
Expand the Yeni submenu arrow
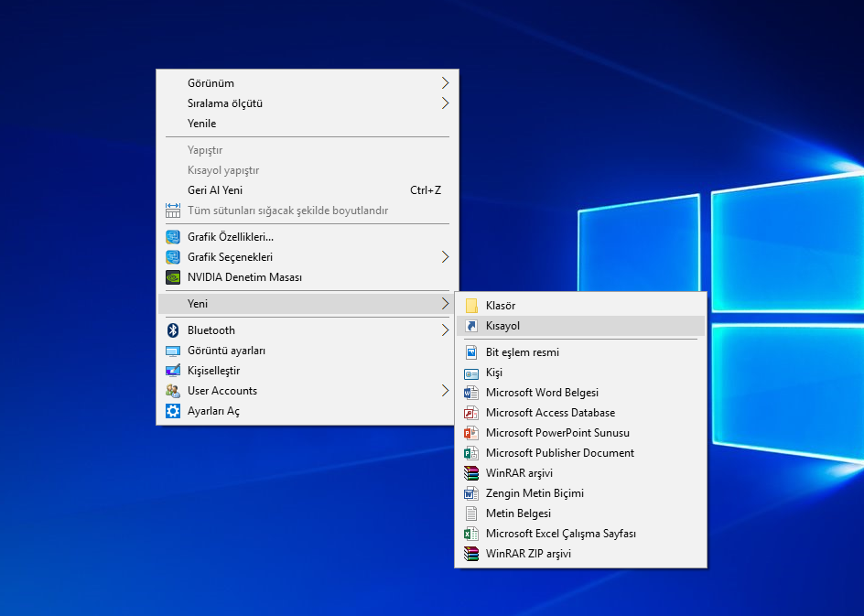445,304
